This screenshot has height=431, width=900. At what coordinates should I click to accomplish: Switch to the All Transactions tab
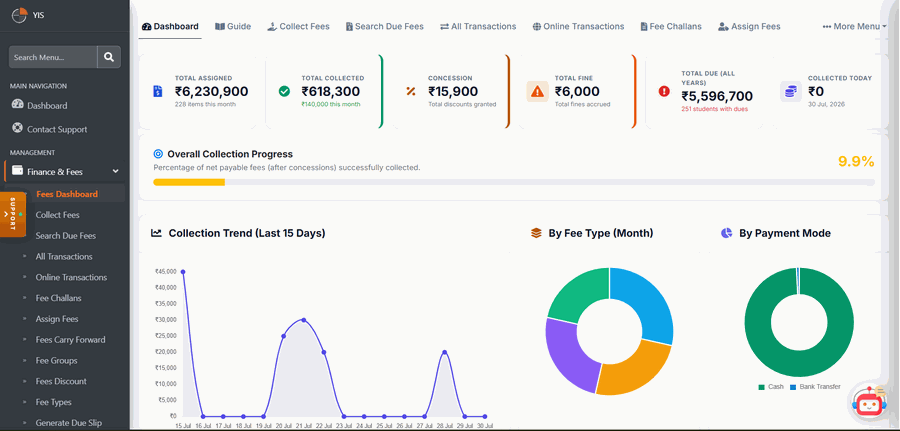click(478, 26)
